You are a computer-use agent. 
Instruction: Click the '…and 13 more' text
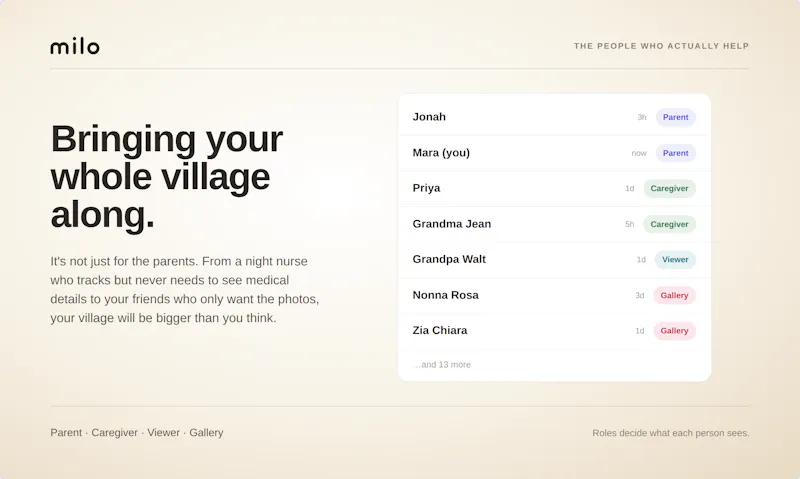point(442,365)
